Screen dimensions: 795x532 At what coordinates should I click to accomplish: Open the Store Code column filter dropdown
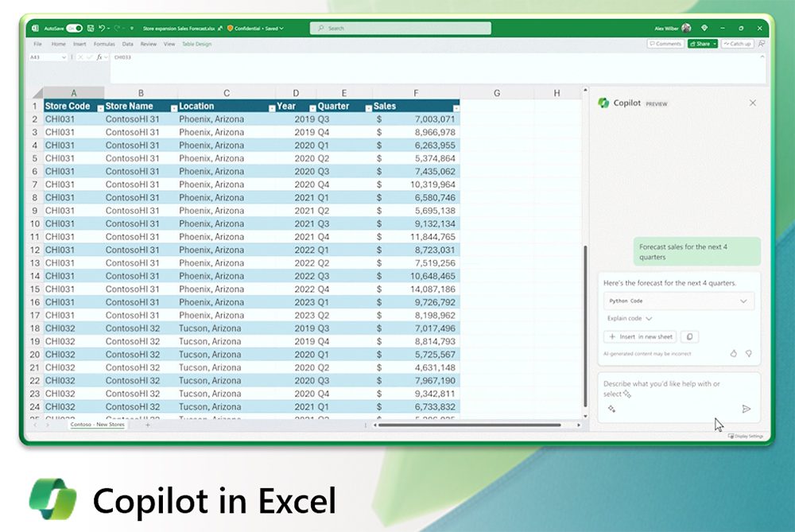click(x=100, y=108)
